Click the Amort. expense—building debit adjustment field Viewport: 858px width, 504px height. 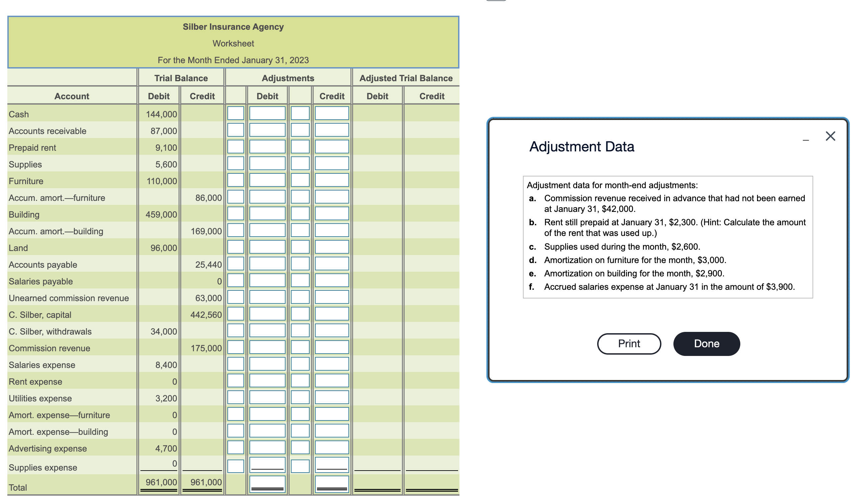[x=267, y=431]
